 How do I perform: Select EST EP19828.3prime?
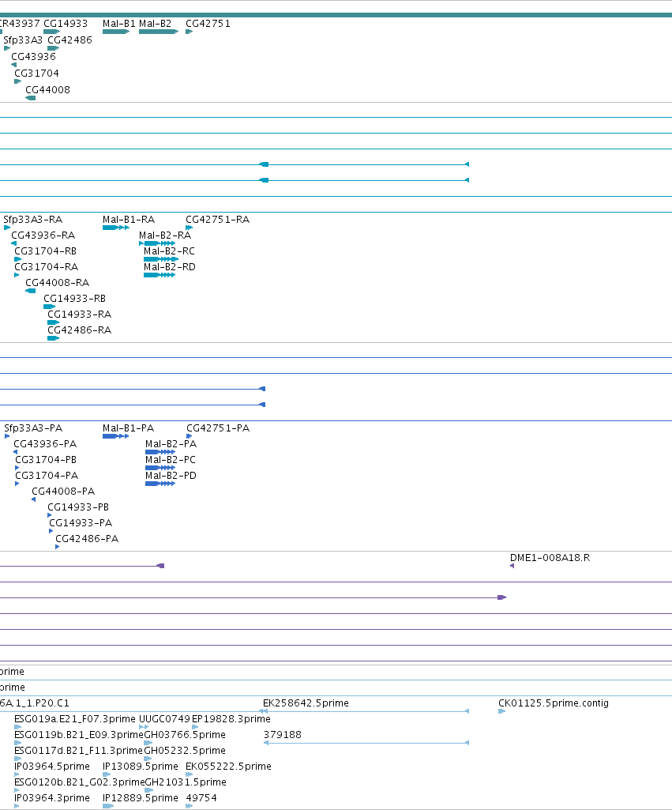tap(231, 719)
